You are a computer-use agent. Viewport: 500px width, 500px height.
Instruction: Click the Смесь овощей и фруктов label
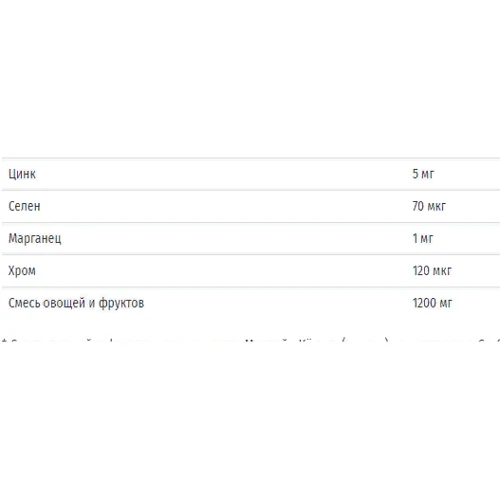coord(76,303)
